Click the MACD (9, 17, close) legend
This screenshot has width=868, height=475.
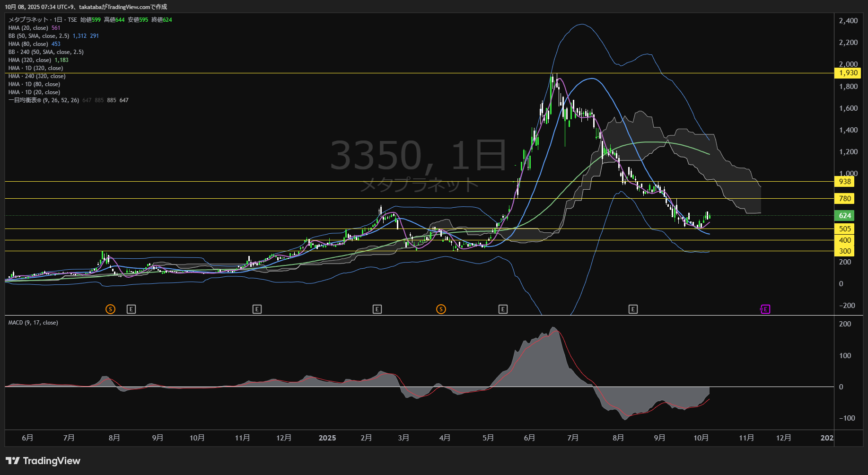[33, 323]
